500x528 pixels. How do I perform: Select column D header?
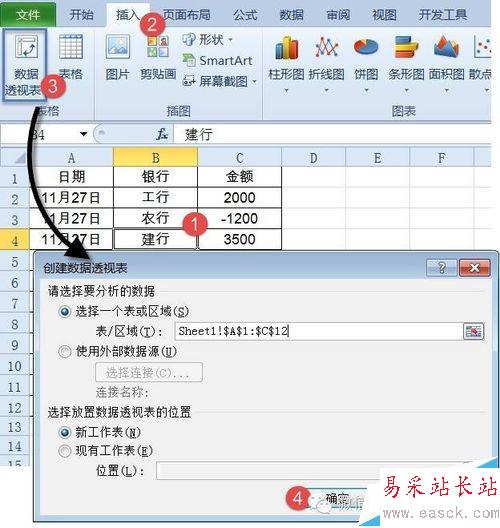313,157
